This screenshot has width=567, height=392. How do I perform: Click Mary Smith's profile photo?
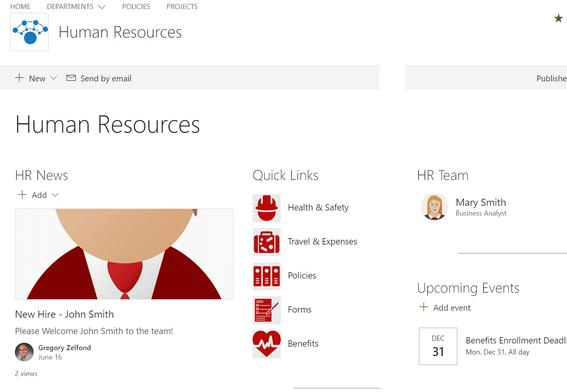point(434,206)
